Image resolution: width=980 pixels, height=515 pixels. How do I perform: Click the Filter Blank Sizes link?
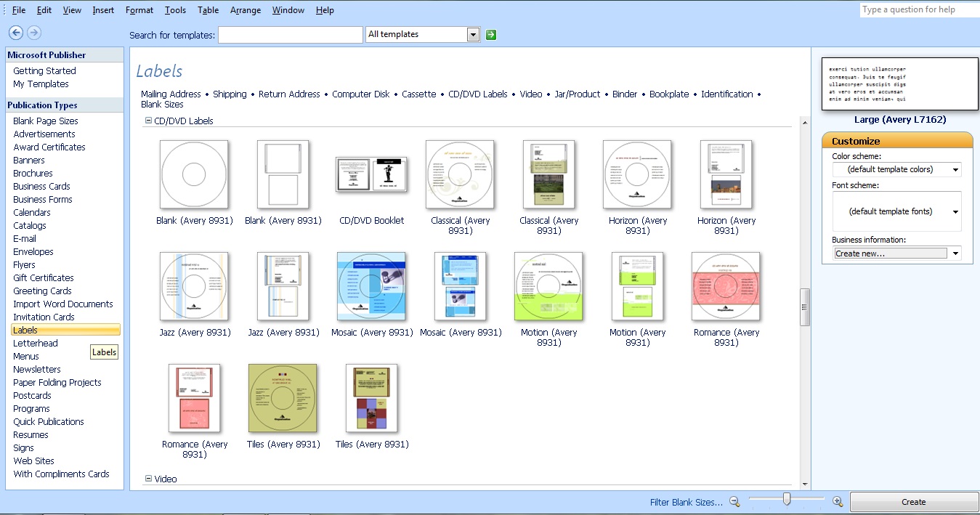[x=687, y=501]
